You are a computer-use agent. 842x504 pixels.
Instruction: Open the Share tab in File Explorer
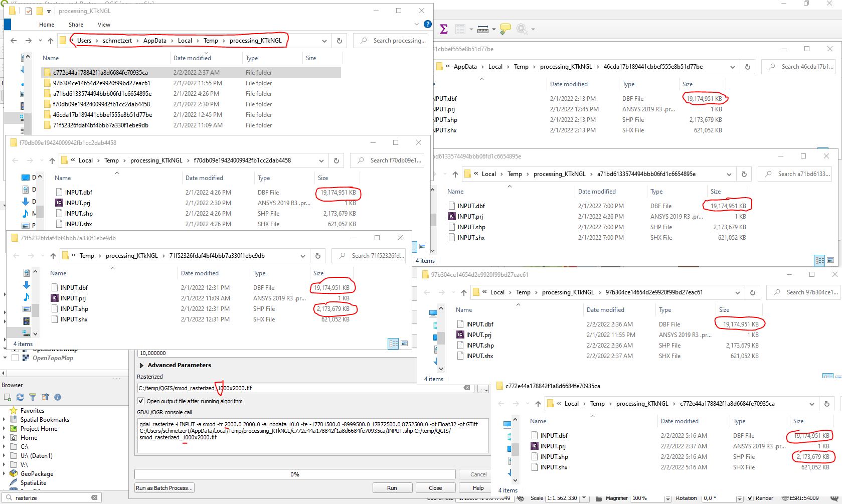point(76,24)
